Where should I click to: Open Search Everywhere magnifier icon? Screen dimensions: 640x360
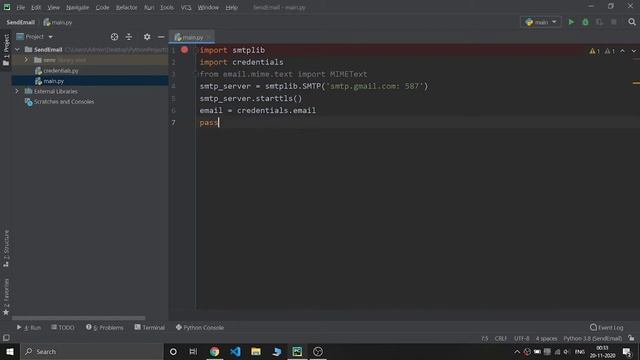pos(632,22)
